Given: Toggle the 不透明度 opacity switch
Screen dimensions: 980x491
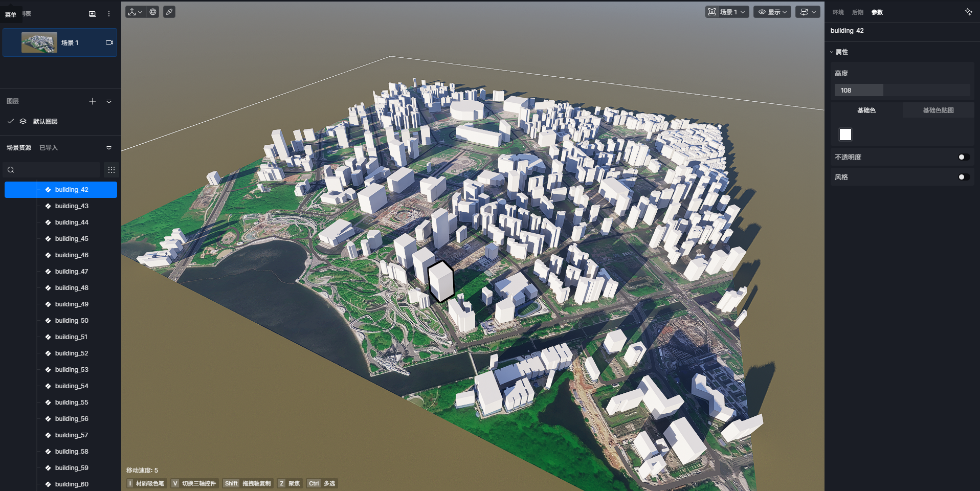Looking at the screenshot, I should click(x=963, y=157).
